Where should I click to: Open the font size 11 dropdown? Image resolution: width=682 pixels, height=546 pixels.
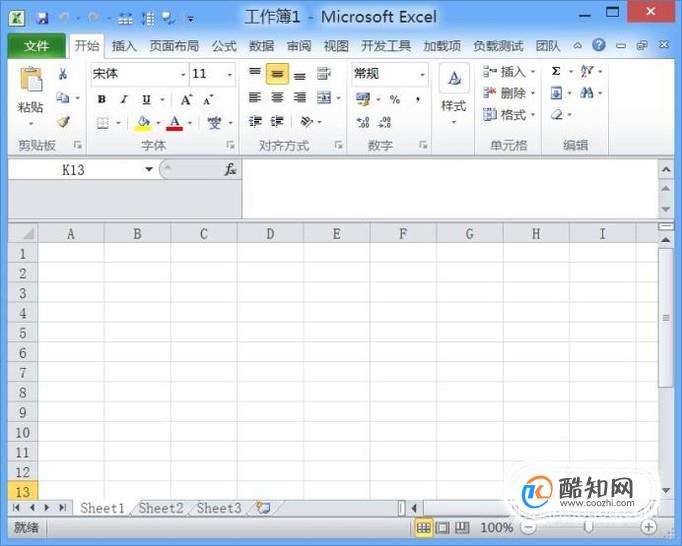tap(230, 74)
